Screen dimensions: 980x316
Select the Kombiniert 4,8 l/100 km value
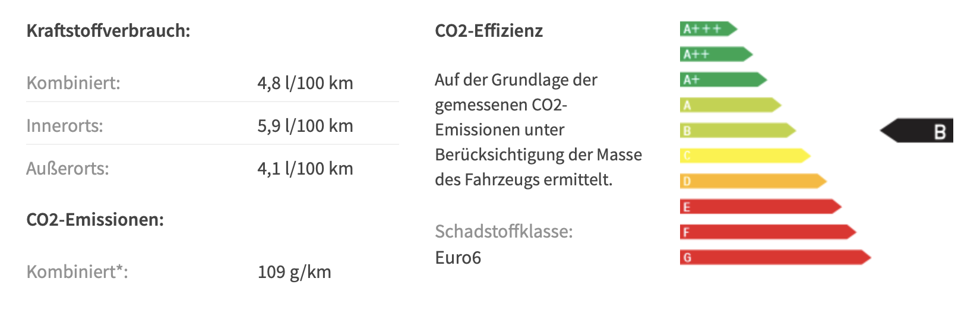[x=305, y=83]
